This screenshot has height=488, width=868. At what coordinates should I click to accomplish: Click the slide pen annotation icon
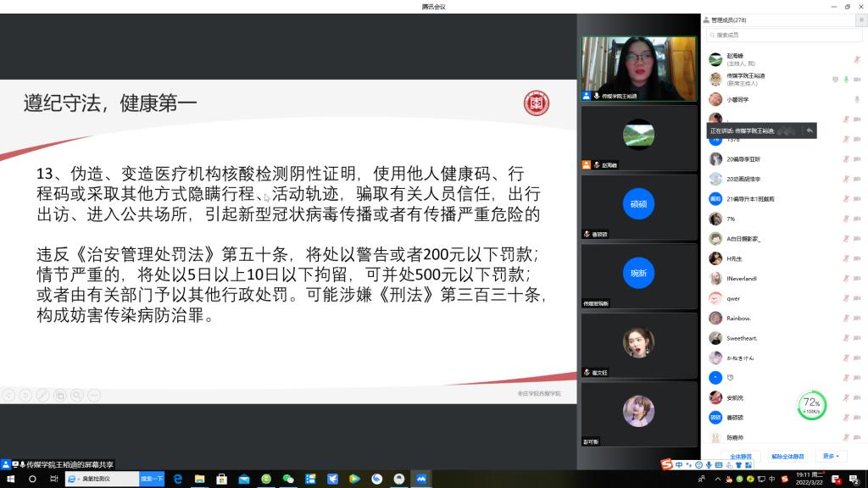click(42, 395)
